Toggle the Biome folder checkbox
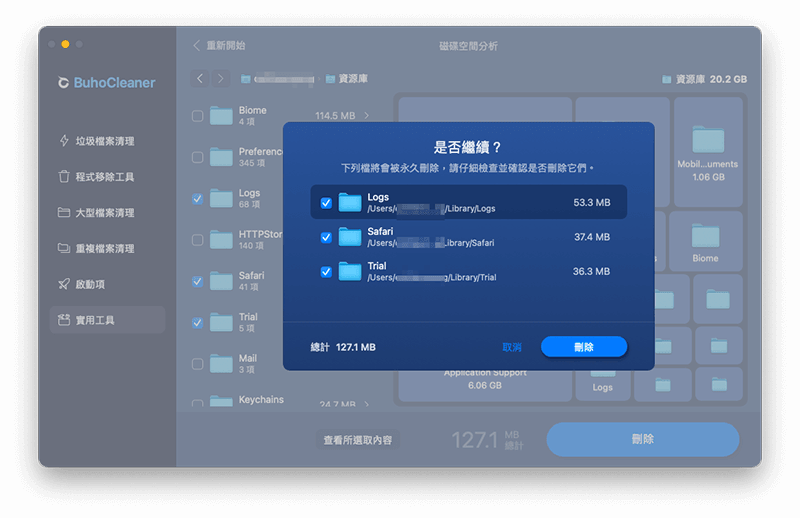This screenshot has width=800, height=518. (197, 116)
